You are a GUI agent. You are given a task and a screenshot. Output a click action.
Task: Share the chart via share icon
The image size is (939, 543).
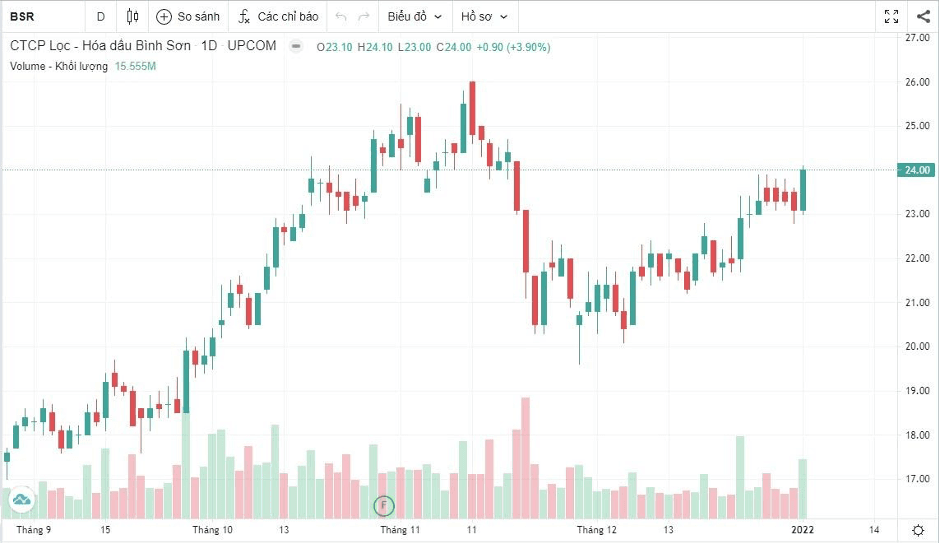pos(923,17)
